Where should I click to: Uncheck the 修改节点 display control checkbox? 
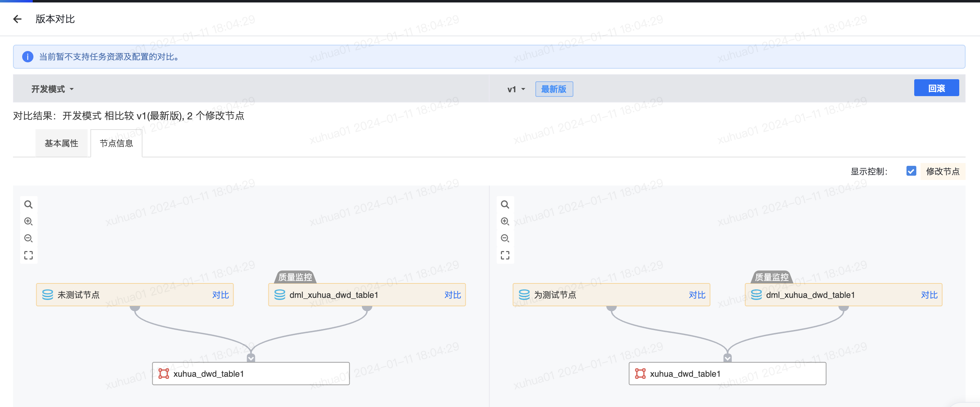tap(911, 171)
